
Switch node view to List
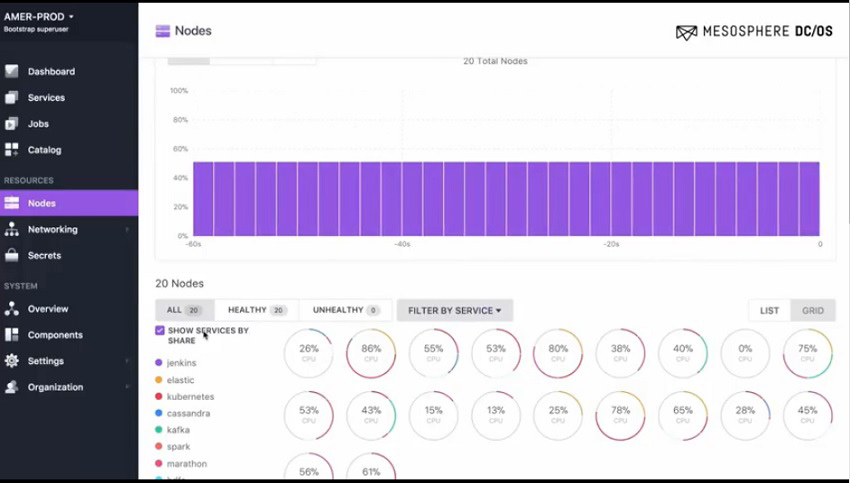coord(769,310)
